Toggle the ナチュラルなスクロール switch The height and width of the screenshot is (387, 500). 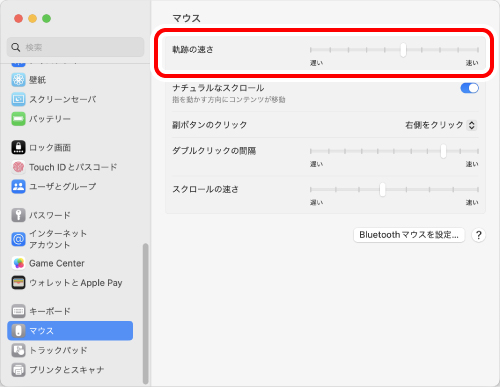coord(469,88)
